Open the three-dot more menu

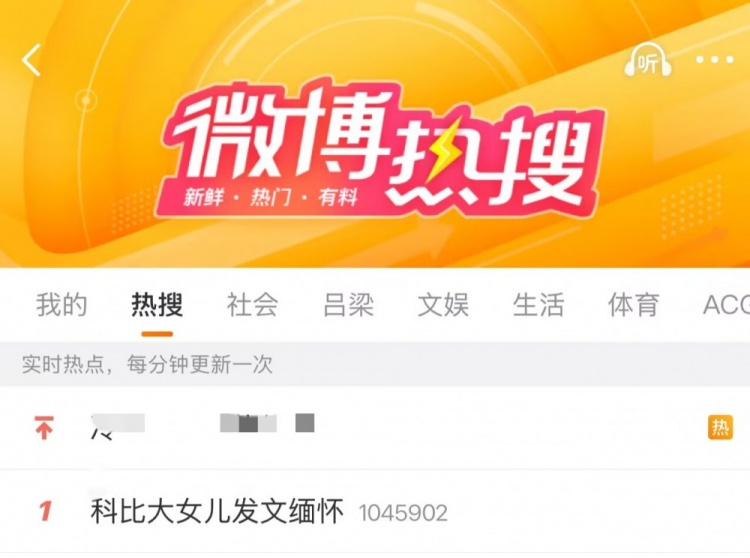pyautogui.click(x=715, y=60)
